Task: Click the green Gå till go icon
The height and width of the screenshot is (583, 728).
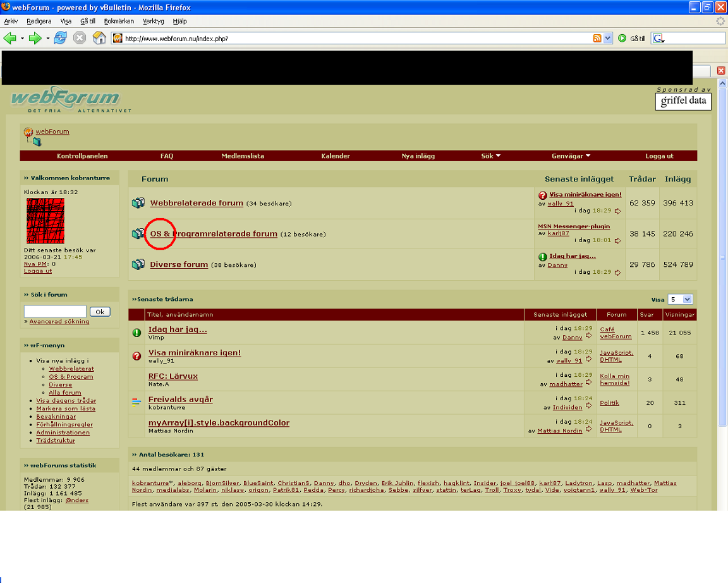Action: (622, 39)
